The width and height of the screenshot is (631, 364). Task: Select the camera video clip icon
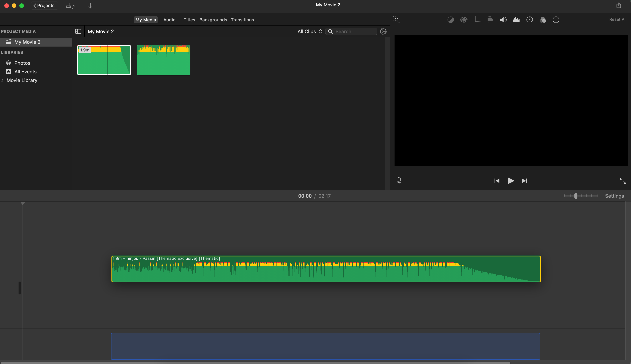[490, 20]
